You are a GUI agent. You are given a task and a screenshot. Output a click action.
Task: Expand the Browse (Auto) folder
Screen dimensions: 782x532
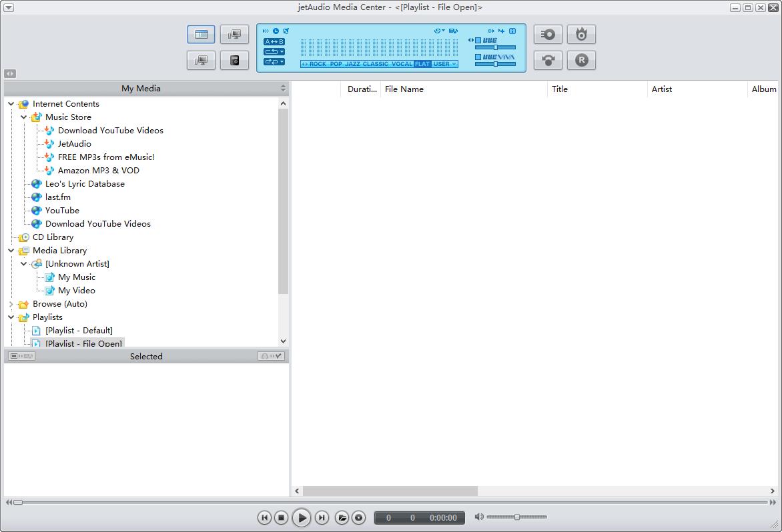tap(11, 304)
